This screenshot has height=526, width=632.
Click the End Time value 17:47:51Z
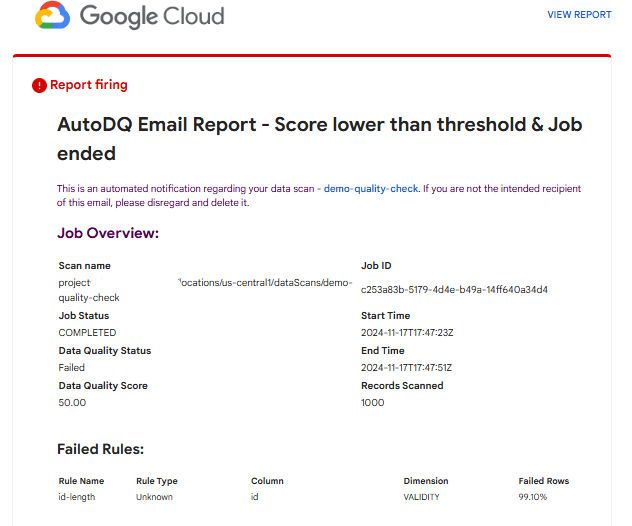(406, 368)
